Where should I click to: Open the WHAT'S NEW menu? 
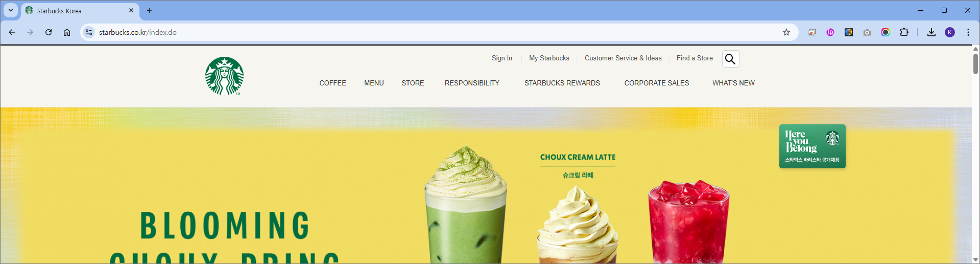click(x=733, y=83)
